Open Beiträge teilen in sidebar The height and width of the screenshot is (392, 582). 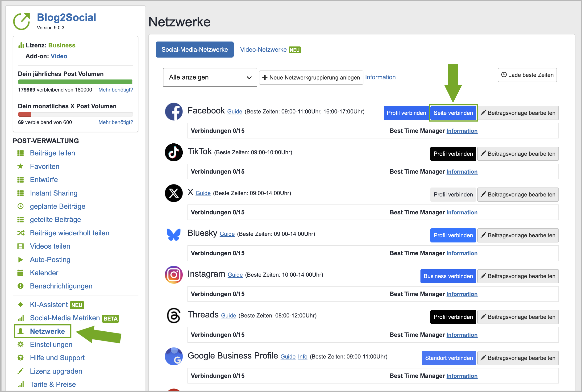coord(53,153)
